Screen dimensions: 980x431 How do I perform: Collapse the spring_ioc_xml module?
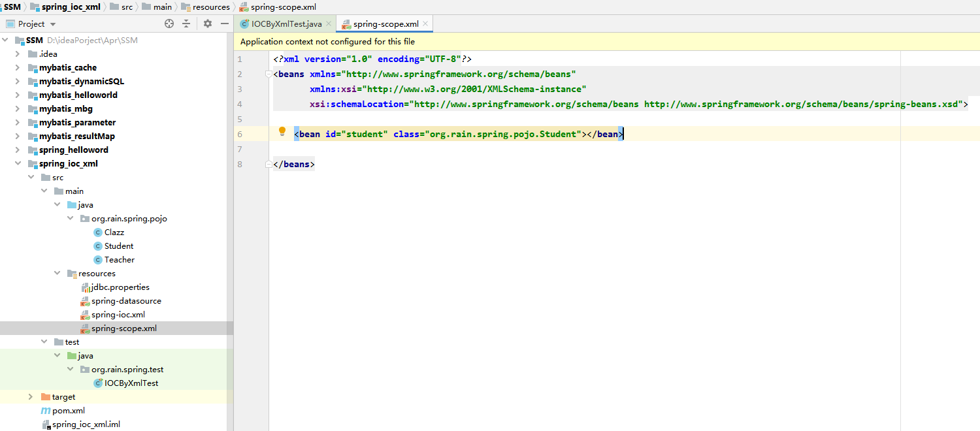pos(18,164)
